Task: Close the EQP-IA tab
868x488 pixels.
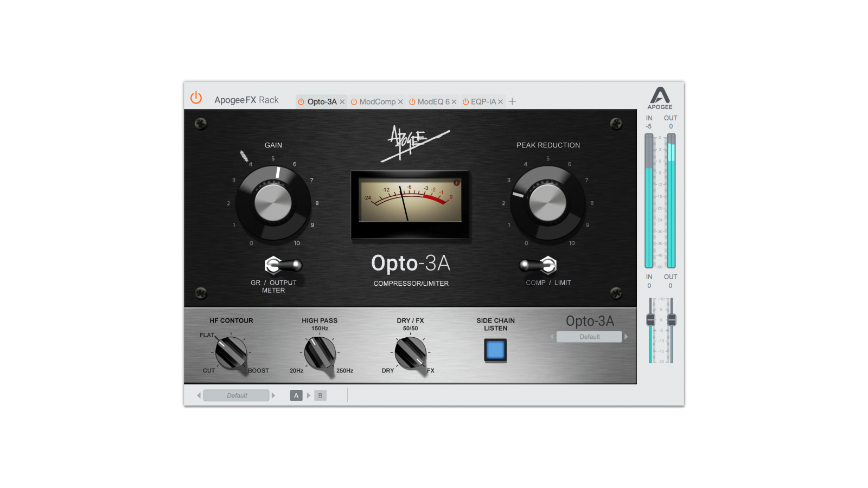Action: (x=501, y=102)
